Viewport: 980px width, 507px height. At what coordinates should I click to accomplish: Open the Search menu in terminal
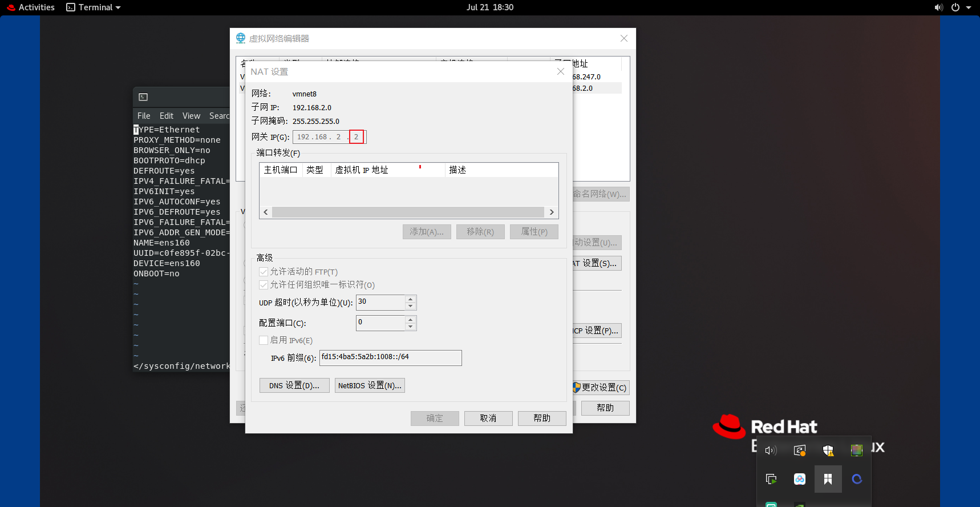tap(220, 116)
